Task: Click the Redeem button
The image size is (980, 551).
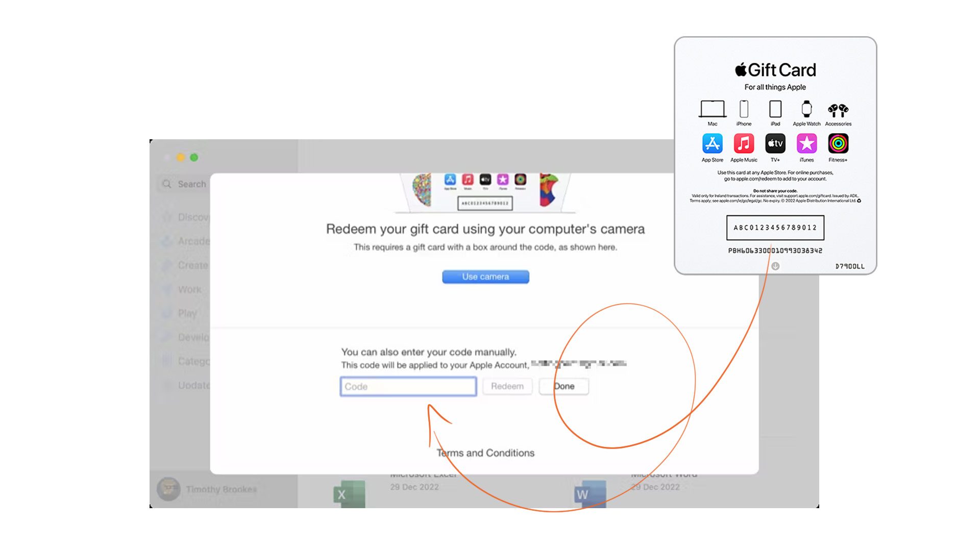Action: tap(507, 386)
